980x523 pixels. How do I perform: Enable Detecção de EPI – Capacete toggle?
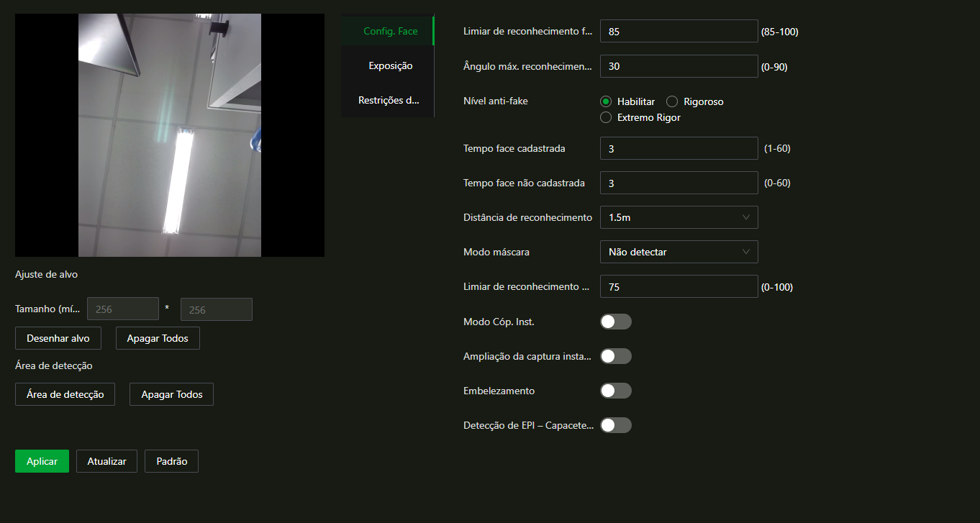pos(616,425)
